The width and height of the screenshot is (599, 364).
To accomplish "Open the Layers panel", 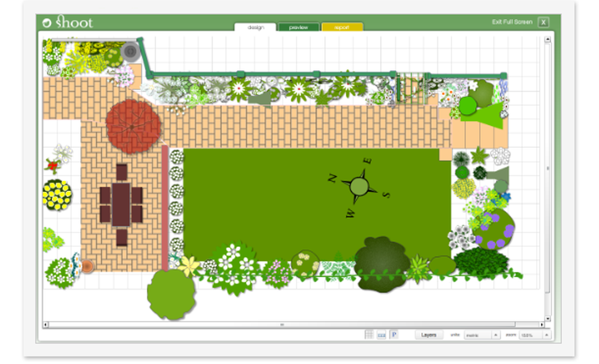I will (x=429, y=335).
